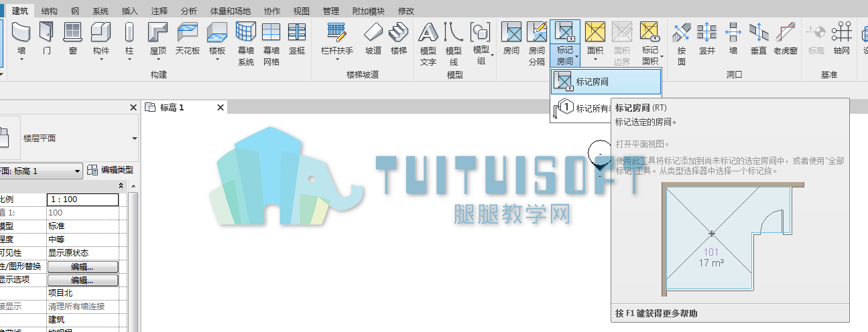Close the properties palette
The height and width of the screenshot is (332, 868).
132,107
